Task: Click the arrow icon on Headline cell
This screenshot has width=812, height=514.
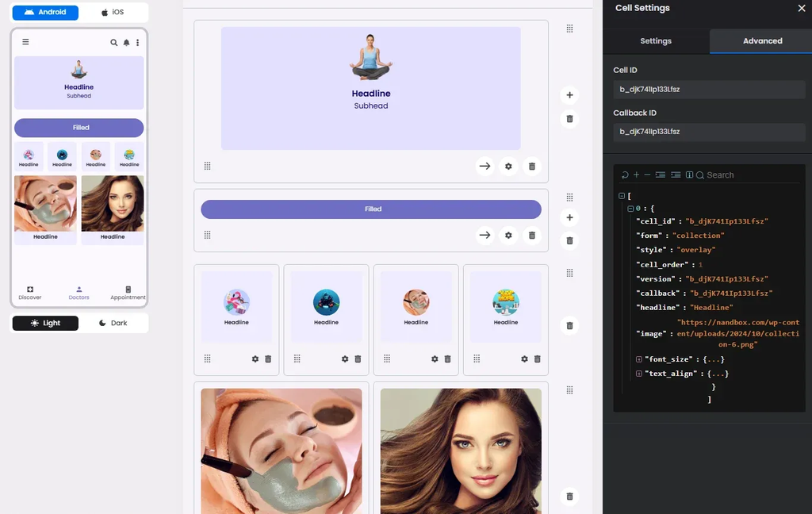Action: [x=485, y=167]
